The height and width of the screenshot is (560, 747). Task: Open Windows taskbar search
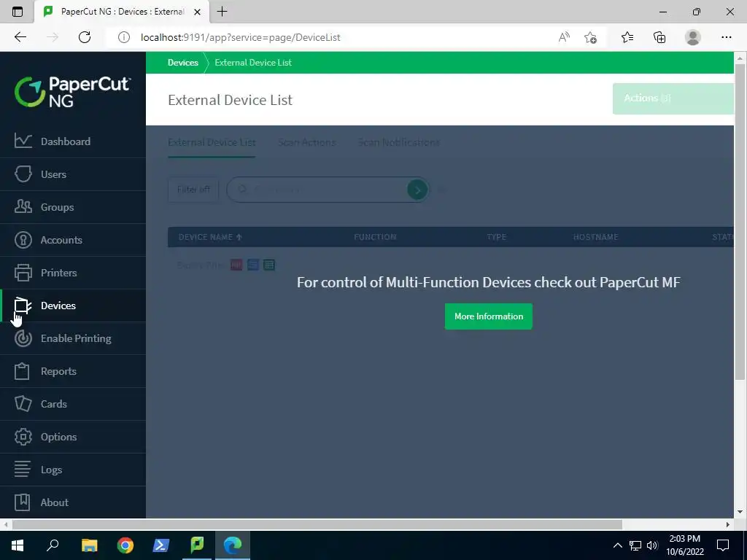pyautogui.click(x=53, y=545)
